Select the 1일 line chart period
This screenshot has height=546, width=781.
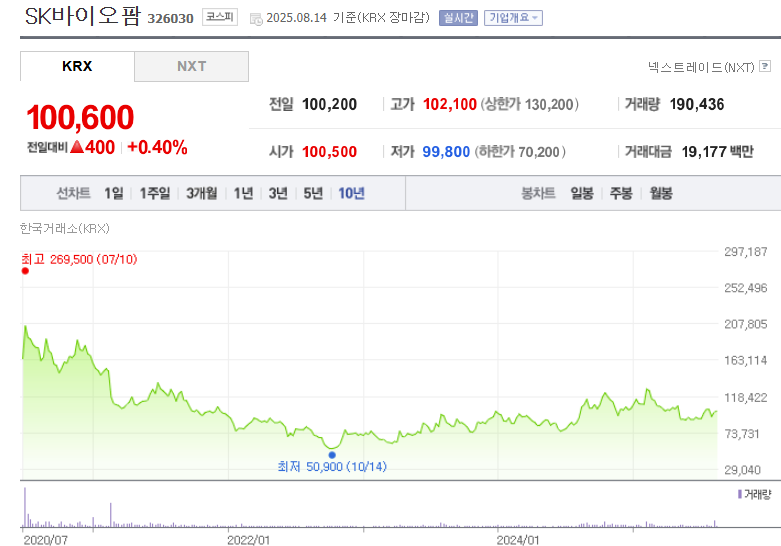coord(114,193)
